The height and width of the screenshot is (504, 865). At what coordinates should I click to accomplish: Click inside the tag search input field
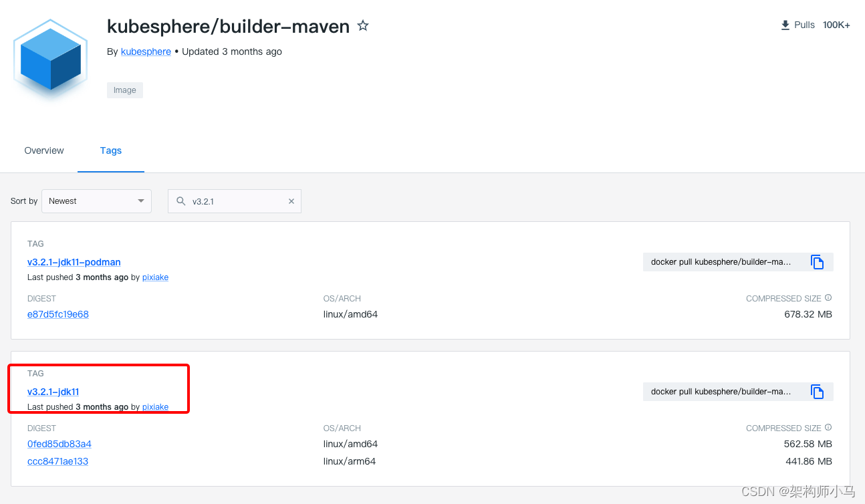tap(234, 201)
